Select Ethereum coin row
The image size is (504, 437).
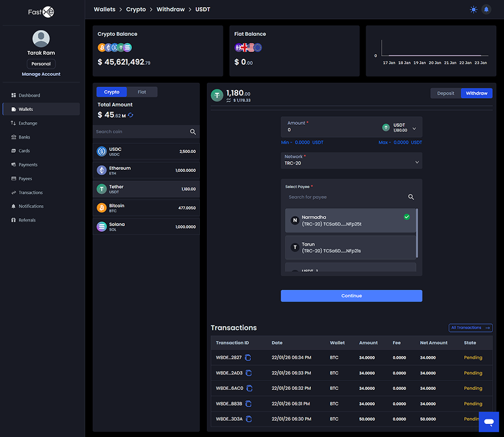[x=146, y=170]
